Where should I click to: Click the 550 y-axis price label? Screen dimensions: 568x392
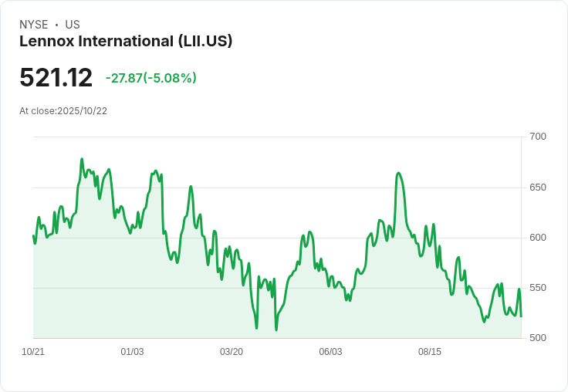[538, 288]
